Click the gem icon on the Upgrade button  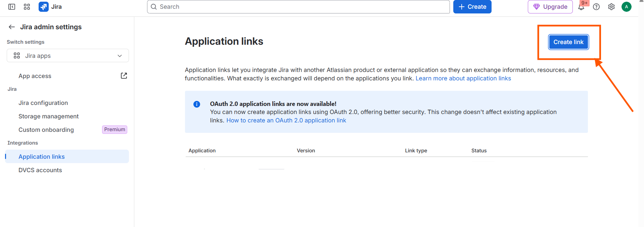click(537, 7)
